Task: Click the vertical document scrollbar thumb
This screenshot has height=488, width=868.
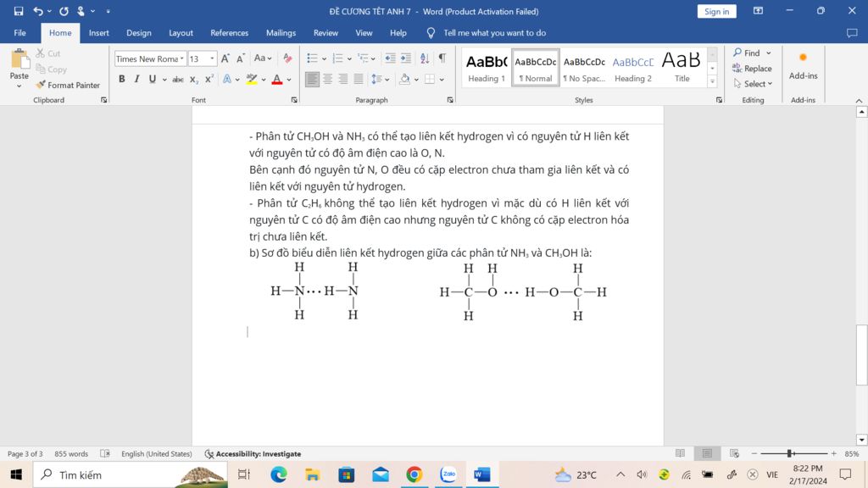Action: pos(861,354)
